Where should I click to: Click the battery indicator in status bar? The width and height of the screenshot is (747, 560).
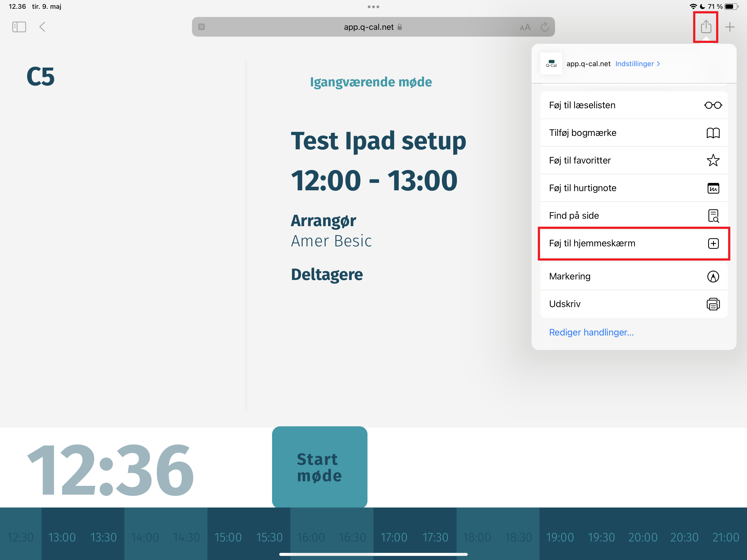point(731,6)
